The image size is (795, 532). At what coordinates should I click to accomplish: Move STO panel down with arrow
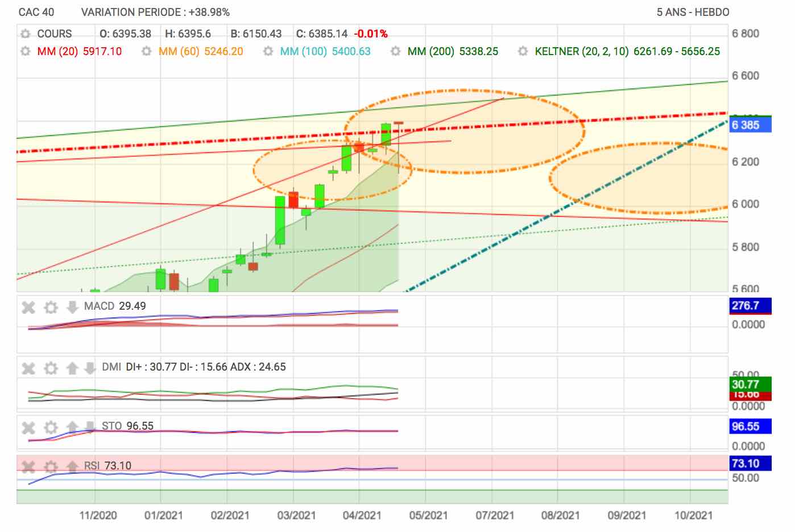tap(90, 427)
